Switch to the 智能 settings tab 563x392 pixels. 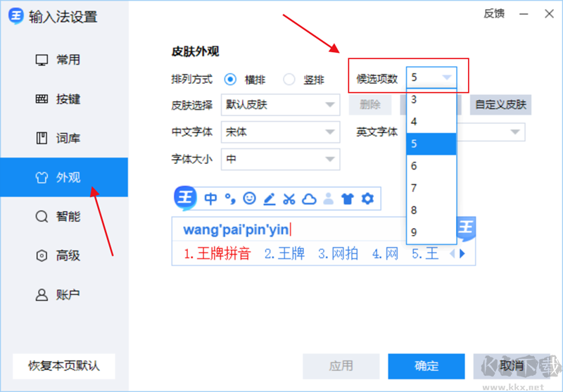[x=64, y=217]
